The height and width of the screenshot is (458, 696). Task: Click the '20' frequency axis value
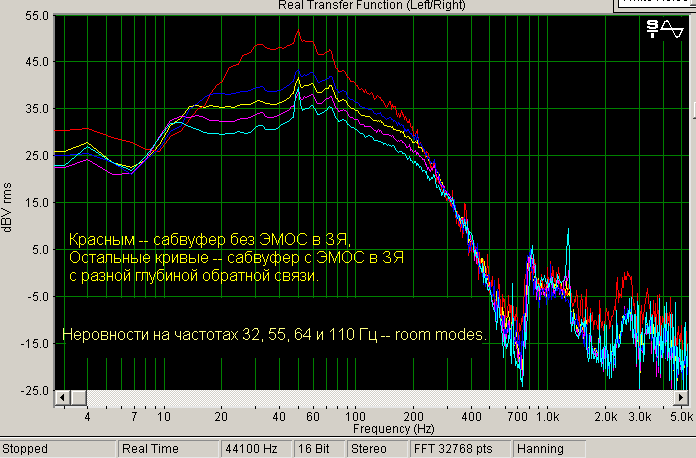[221, 417]
